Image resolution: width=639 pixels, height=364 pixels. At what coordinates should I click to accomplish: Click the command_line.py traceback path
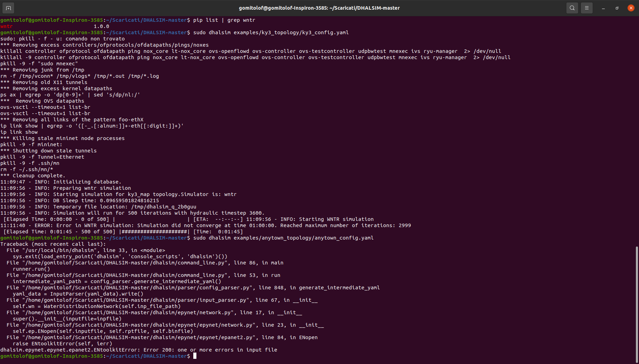click(145, 262)
